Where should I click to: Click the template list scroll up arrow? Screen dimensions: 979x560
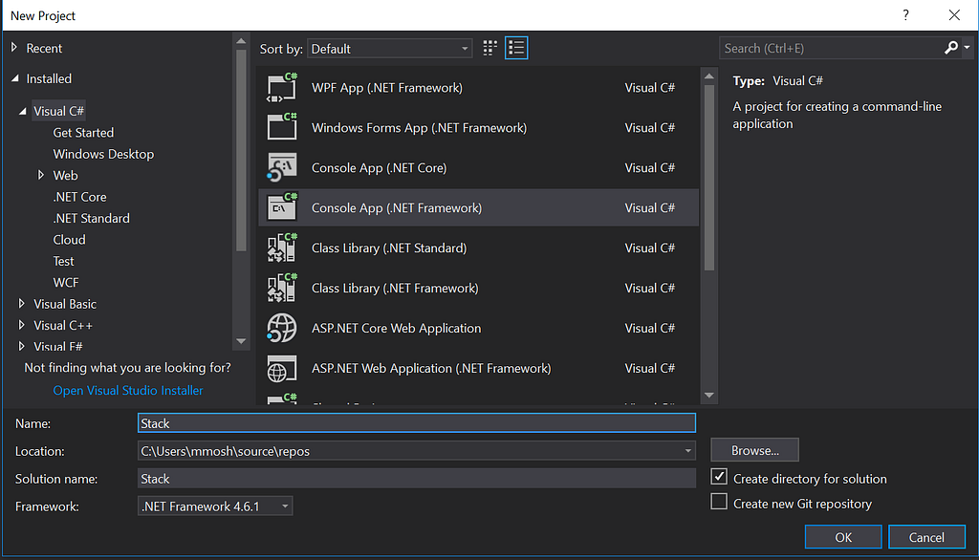pyautogui.click(x=709, y=76)
